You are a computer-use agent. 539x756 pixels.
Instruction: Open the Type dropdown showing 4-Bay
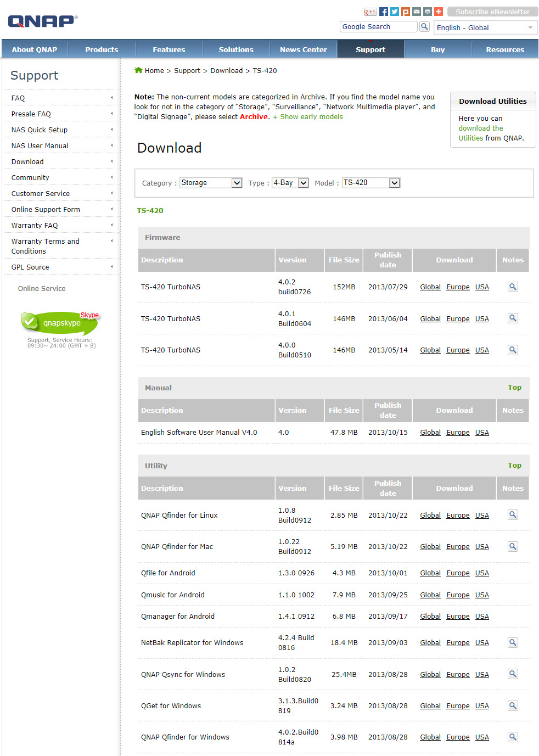290,183
